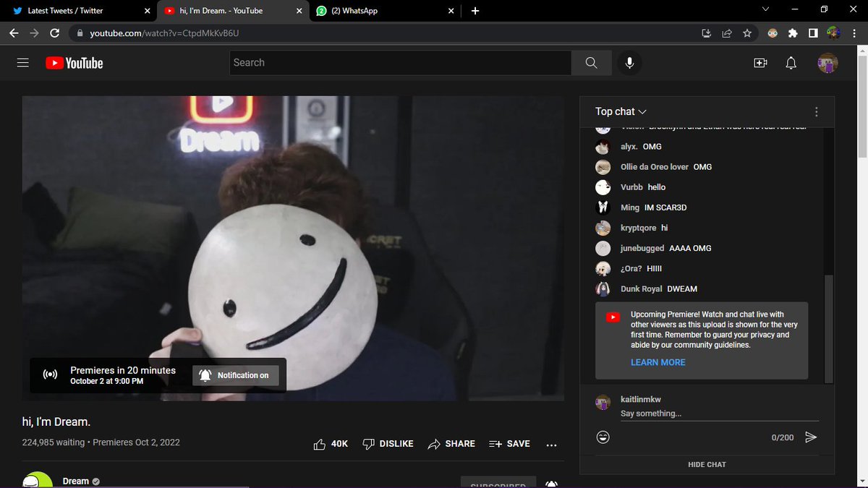Dislike the video
This screenshot has width=868, height=488.
point(388,444)
